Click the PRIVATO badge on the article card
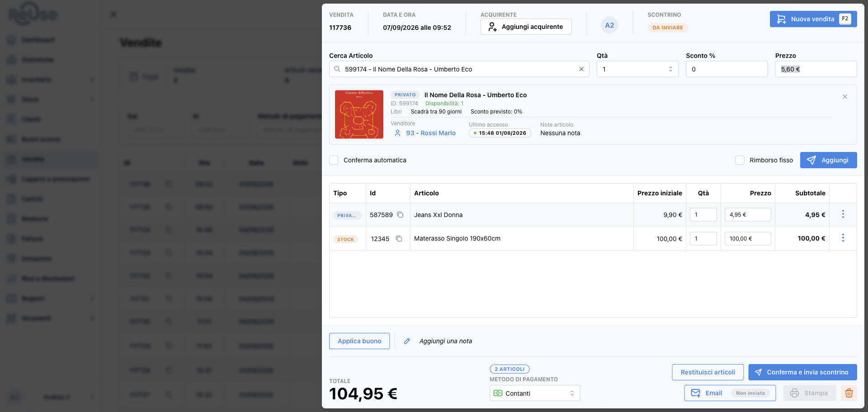This screenshot has width=868, height=412. (405, 95)
